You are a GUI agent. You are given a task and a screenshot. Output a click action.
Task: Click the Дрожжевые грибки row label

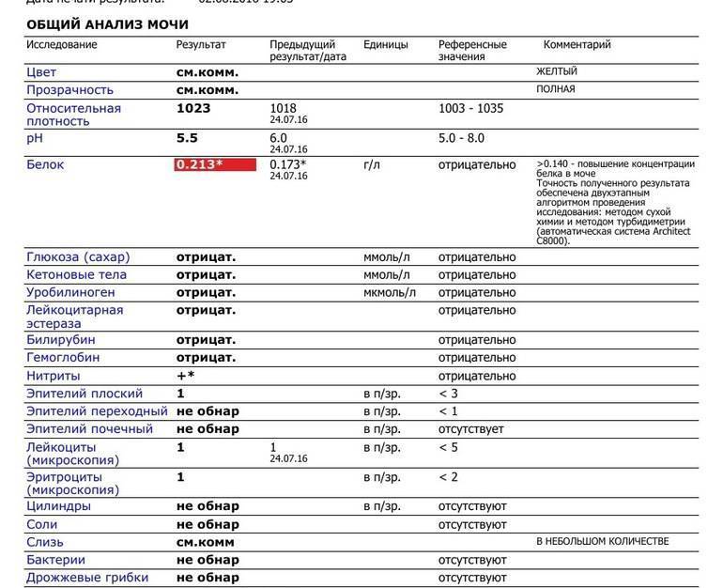(x=87, y=578)
